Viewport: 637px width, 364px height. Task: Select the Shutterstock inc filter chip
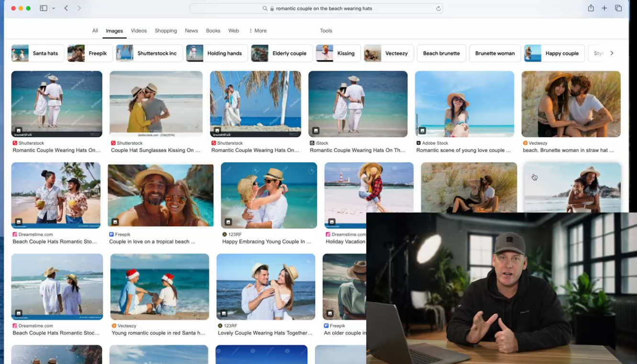point(149,53)
